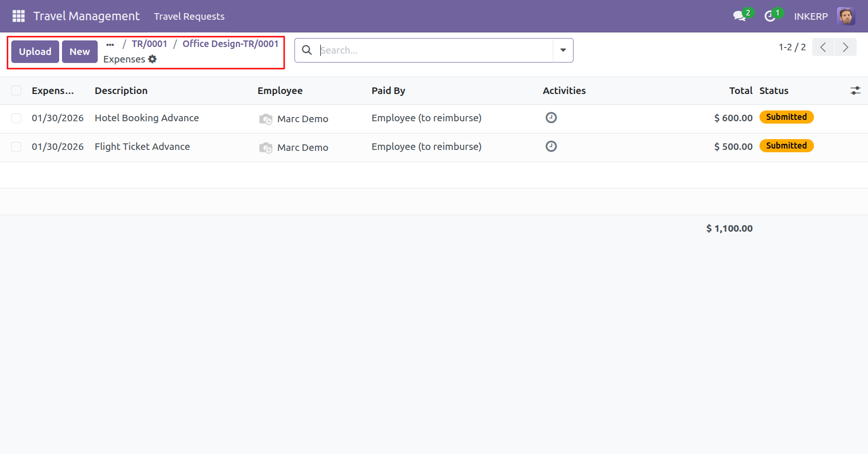
Task: Click the Expenses gear settings icon
Action: tap(152, 59)
